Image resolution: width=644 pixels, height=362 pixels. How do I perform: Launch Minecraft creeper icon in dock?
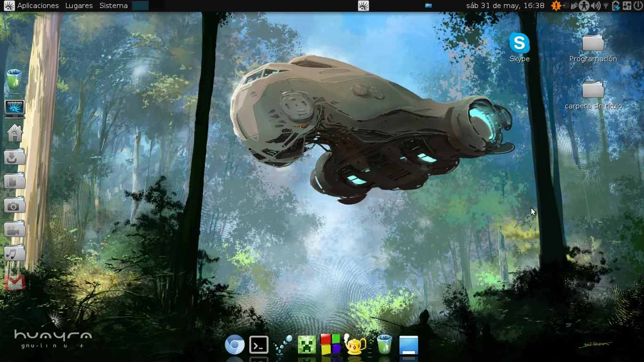click(x=307, y=345)
